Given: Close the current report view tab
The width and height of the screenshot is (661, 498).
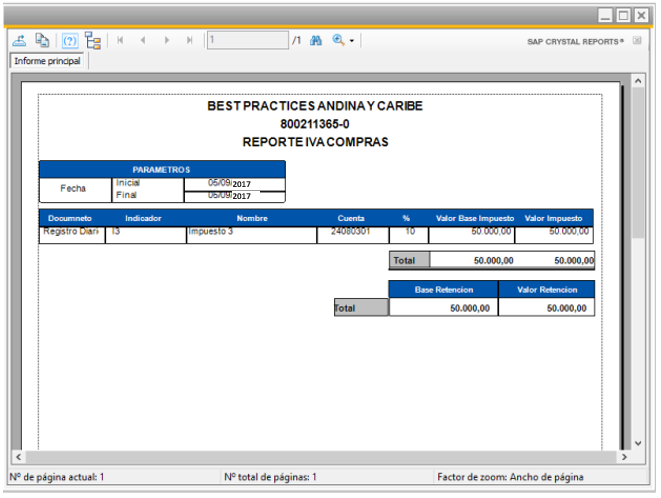Looking at the screenshot, I should pos(637,42).
